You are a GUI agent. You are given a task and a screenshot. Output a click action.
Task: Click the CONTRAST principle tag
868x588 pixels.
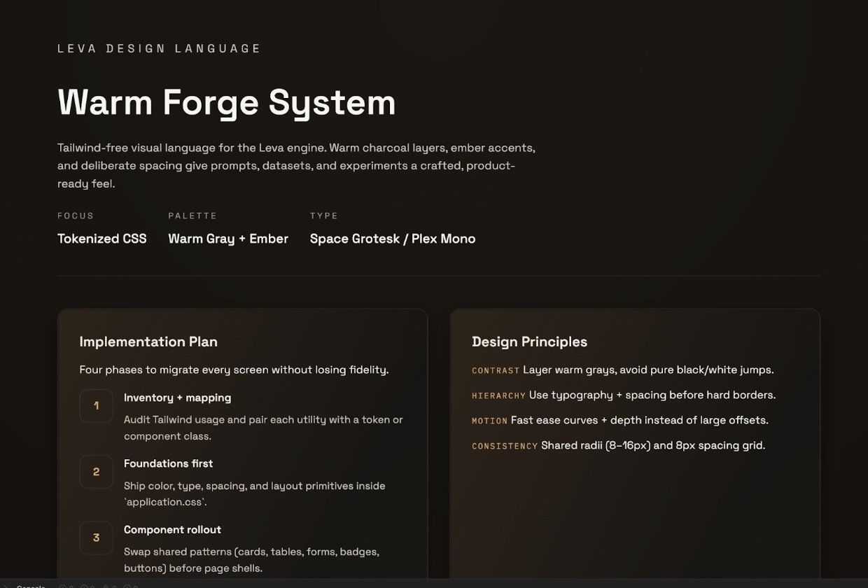coord(496,370)
